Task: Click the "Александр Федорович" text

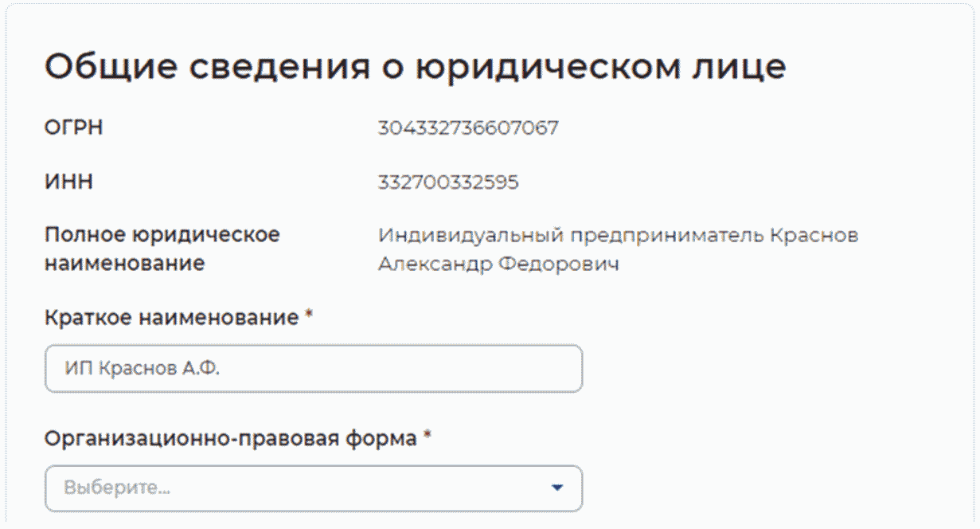Action: (498, 264)
